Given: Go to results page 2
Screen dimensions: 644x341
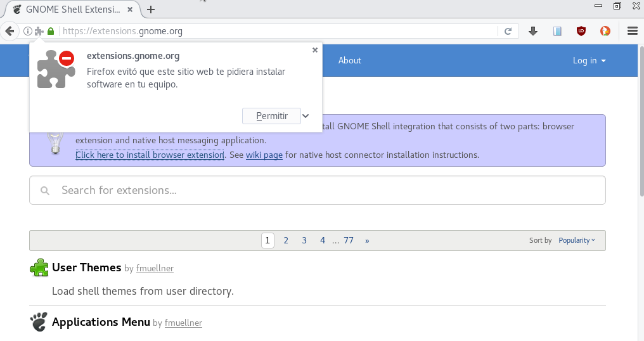Looking at the screenshot, I should [x=286, y=240].
